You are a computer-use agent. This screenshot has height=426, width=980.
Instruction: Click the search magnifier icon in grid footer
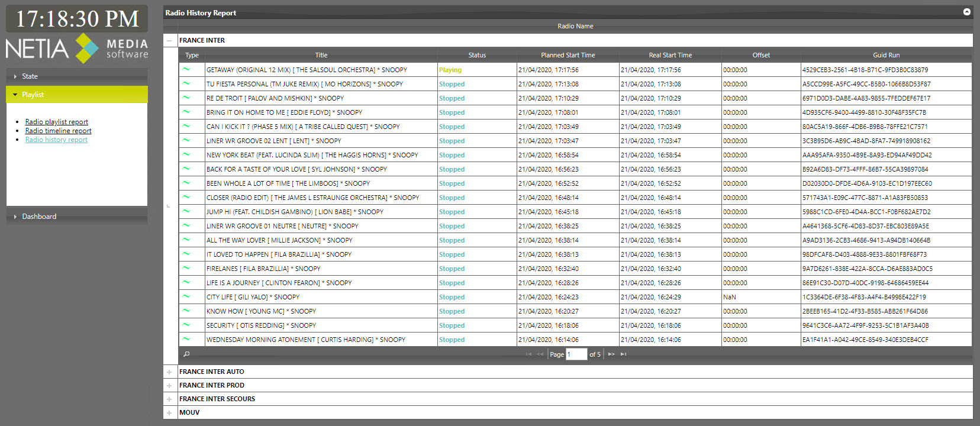click(186, 354)
